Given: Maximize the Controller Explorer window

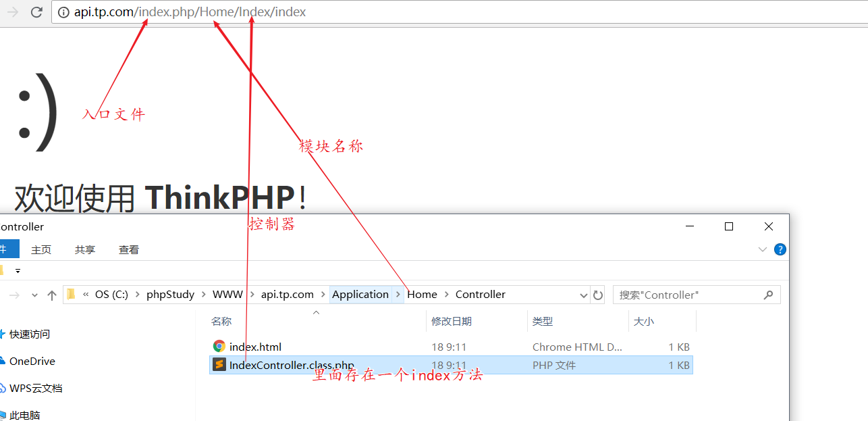Looking at the screenshot, I should coord(729,226).
